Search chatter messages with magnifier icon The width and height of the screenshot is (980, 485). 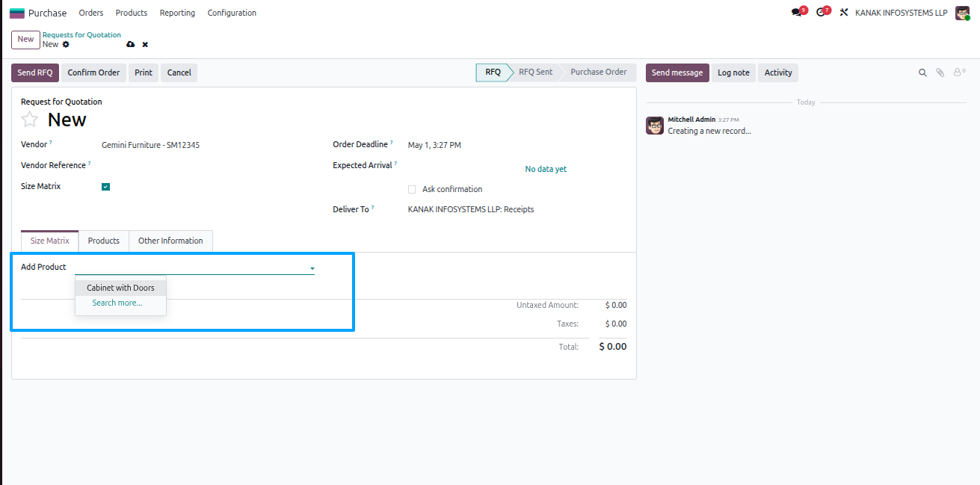point(922,72)
